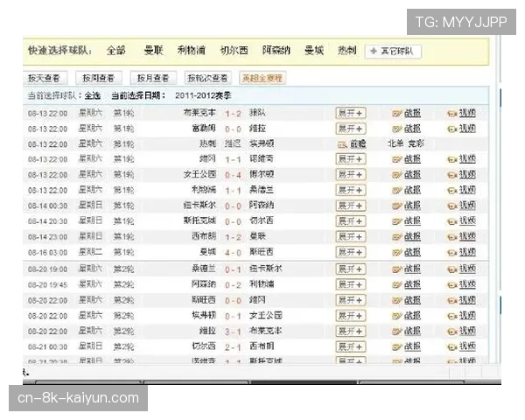Click 视频 icon for 女王公园 vs 博尔顿
The width and height of the screenshot is (525, 420).
click(x=452, y=175)
